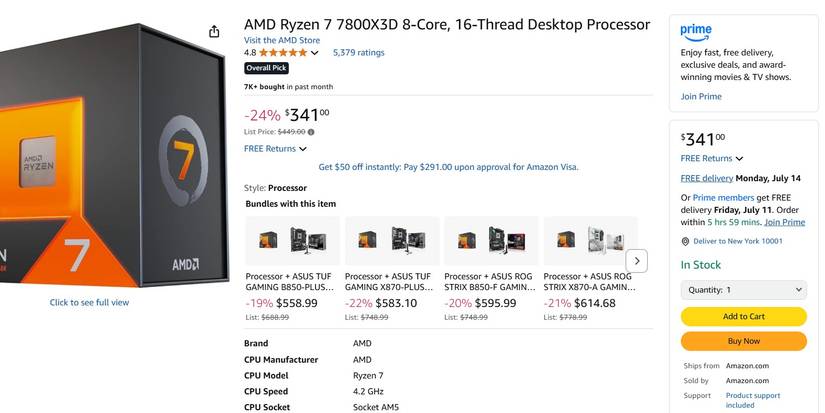Visit the AMD Store link

pos(282,40)
